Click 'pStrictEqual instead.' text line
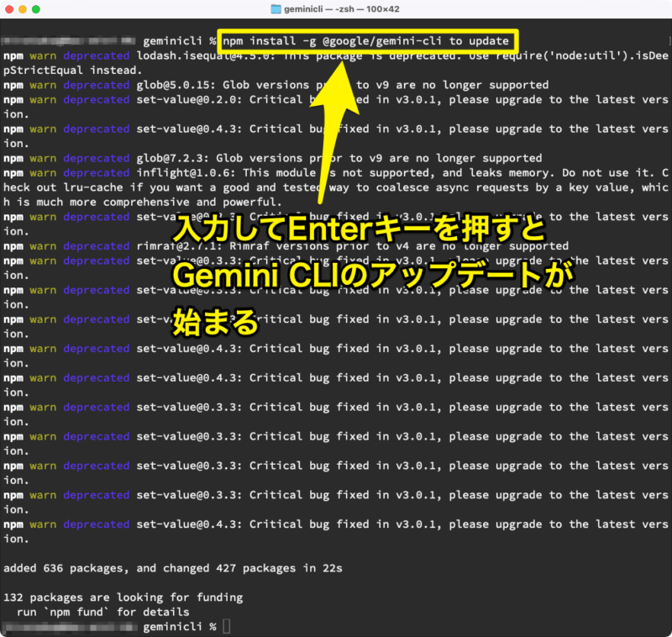This screenshot has height=637, width=672. tap(72, 71)
